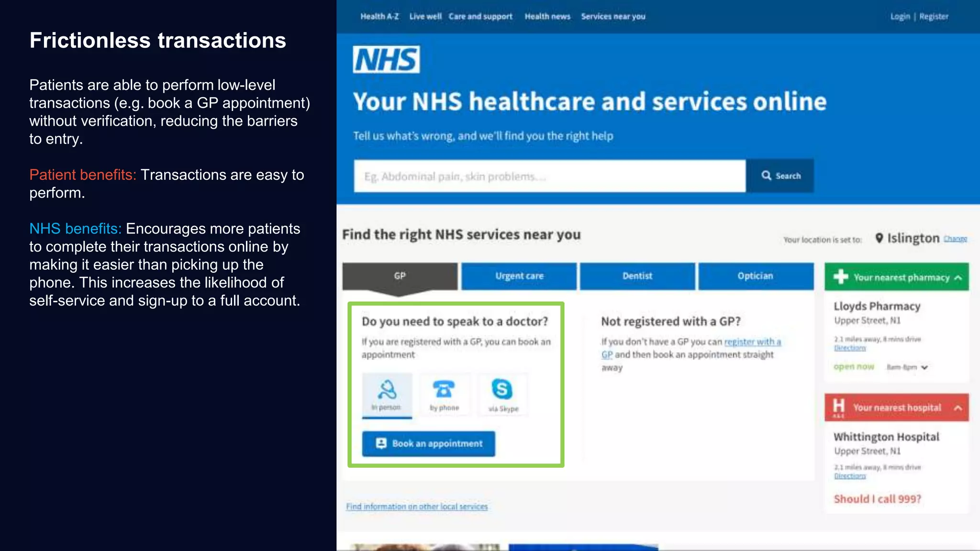Expand the pharmacy opening hours dropdown
980x551 pixels.
click(924, 367)
